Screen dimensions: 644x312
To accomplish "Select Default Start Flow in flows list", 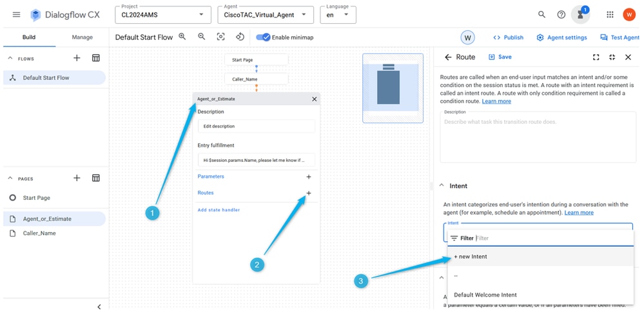I will [x=54, y=77].
